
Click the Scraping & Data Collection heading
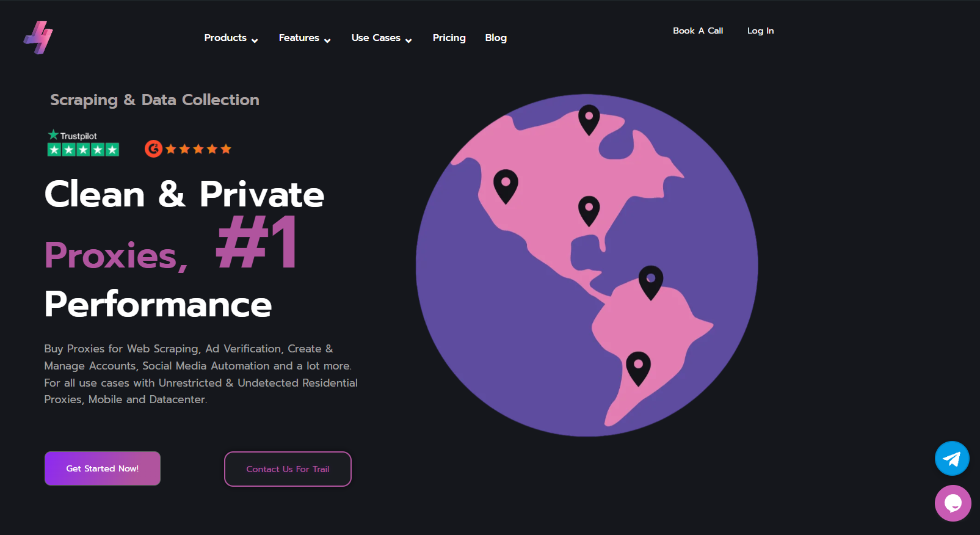(154, 100)
